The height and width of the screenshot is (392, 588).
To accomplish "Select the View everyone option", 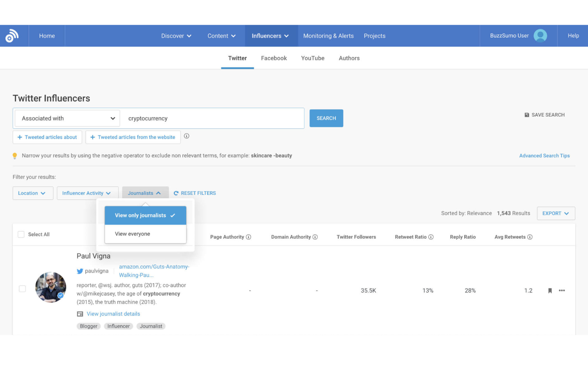I will click(x=132, y=234).
